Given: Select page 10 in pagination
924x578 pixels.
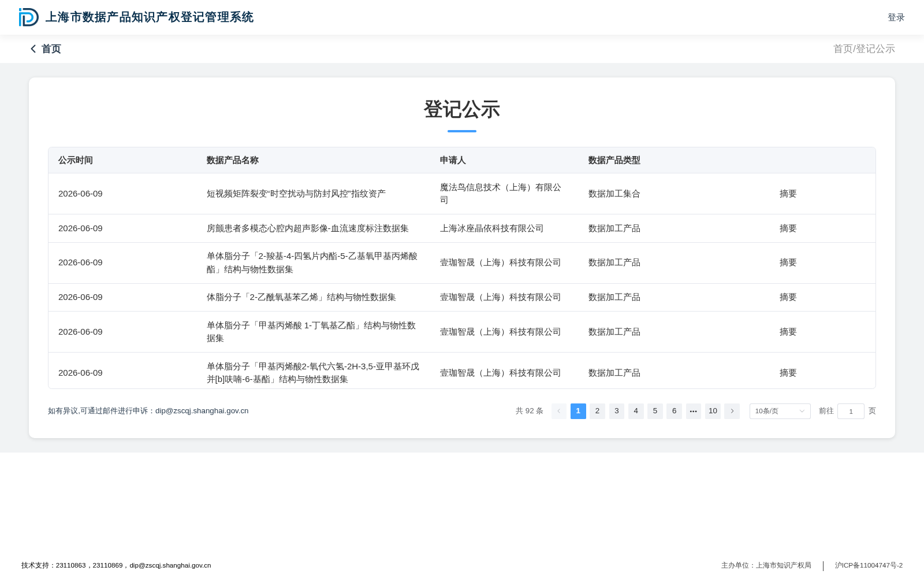Looking at the screenshot, I should (x=713, y=411).
